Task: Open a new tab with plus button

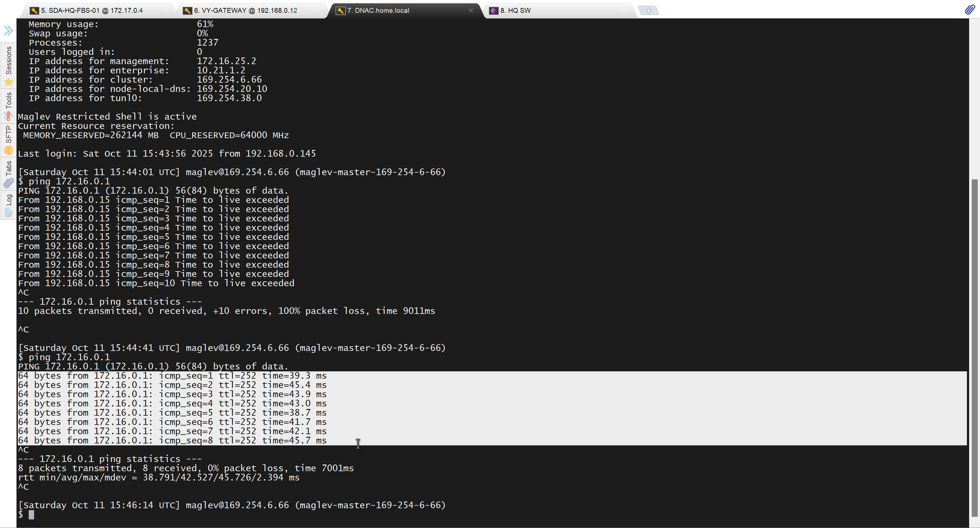Action: point(648,11)
